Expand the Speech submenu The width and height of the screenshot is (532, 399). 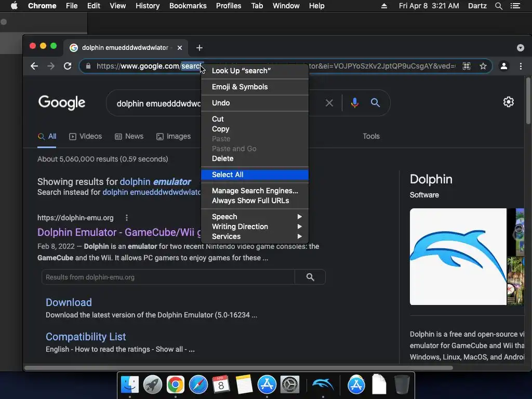(255, 217)
